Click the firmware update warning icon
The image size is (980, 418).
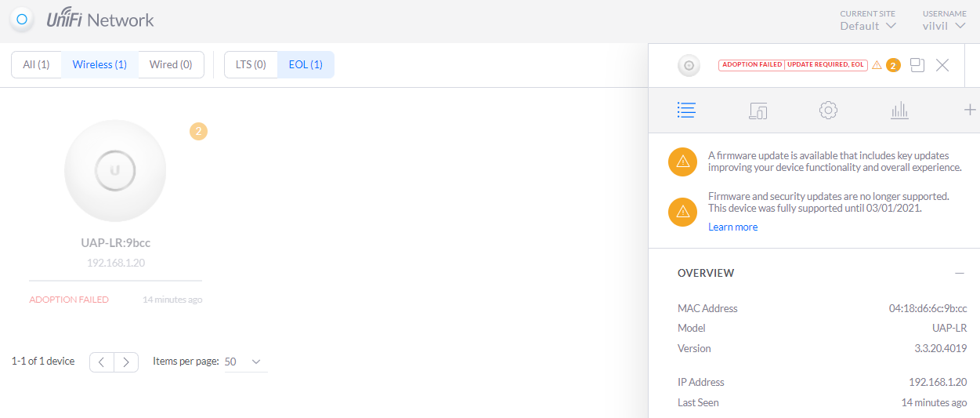point(682,162)
